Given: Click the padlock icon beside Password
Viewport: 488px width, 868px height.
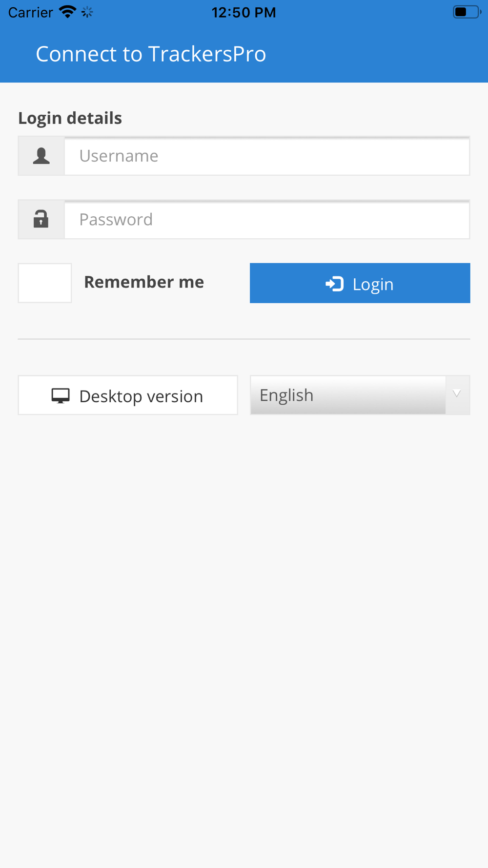Looking at the screenshot, I should pos(41,219).
